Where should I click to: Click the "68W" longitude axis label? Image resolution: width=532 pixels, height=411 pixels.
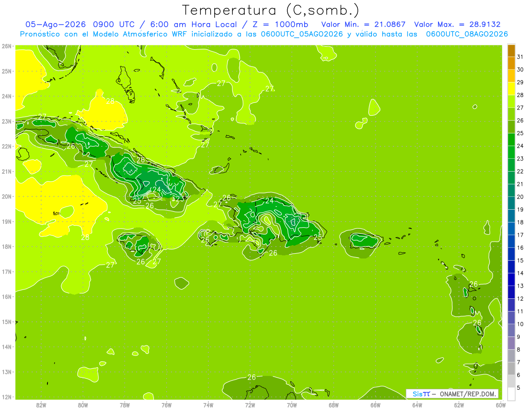click(x=333, y=405)
